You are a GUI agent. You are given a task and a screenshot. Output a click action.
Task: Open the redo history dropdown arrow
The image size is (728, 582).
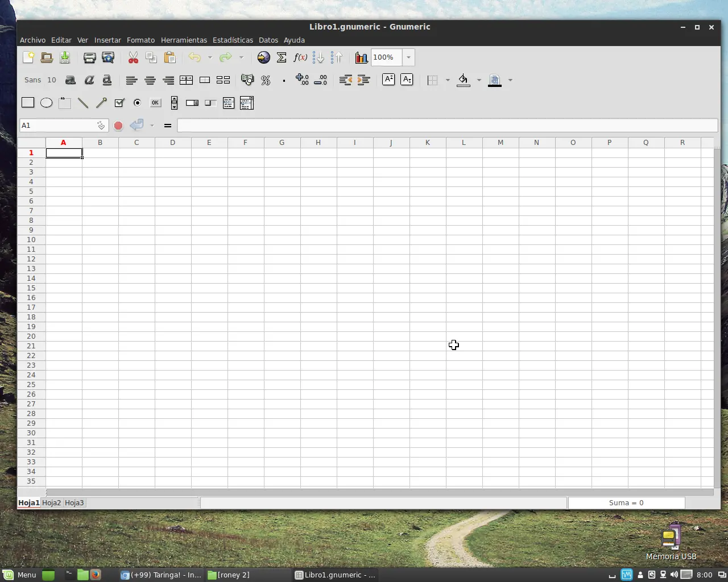click(241, 57)
